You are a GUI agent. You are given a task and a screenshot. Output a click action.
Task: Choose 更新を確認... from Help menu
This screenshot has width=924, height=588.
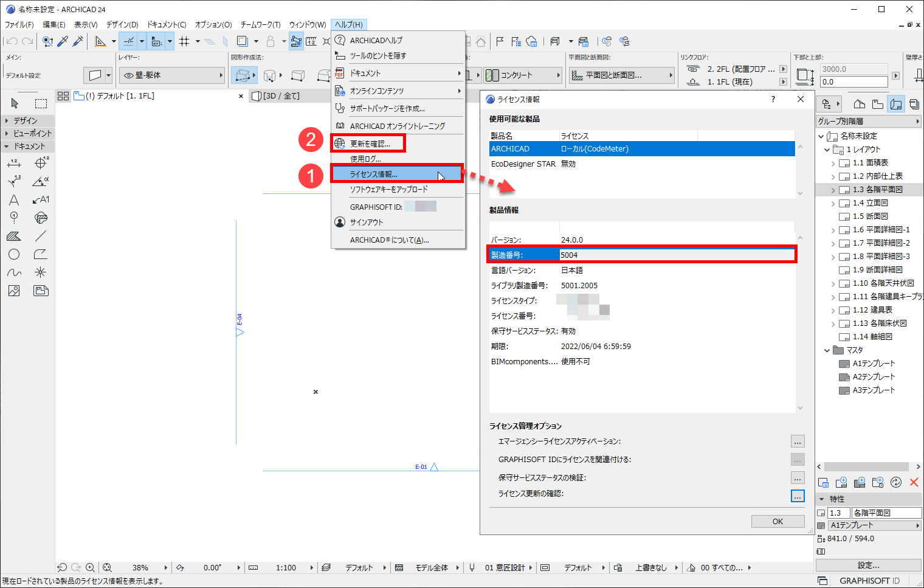370,144
